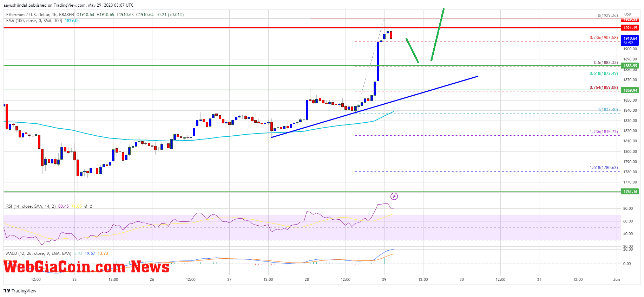
Task: Click the Jun label on time axis
Action: tap(616, 280)
